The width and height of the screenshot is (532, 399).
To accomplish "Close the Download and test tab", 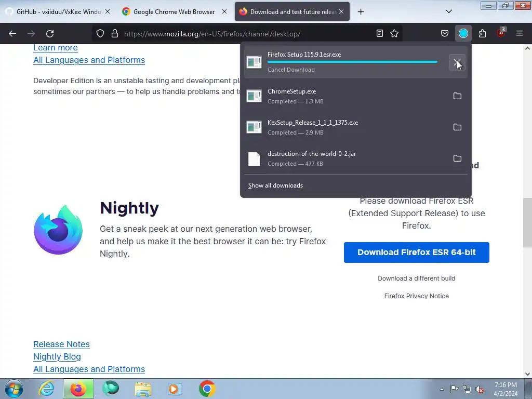I will tap(341, 11).
